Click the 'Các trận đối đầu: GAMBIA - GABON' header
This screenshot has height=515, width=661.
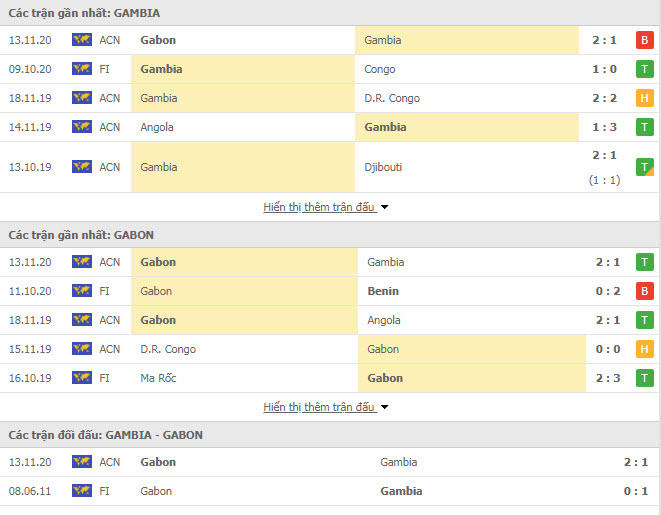105,435
